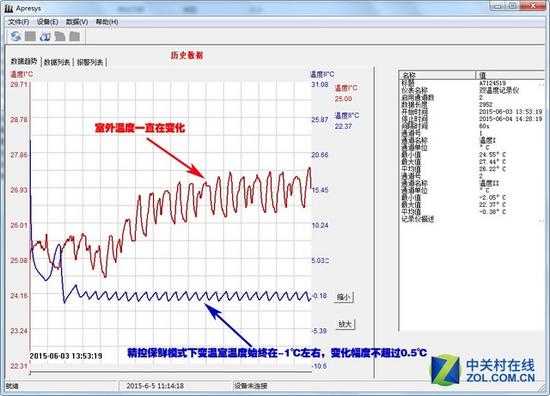Screen dimensions: 550x396
Task: Switch to the 报警列表 tab
Action: 90,62
